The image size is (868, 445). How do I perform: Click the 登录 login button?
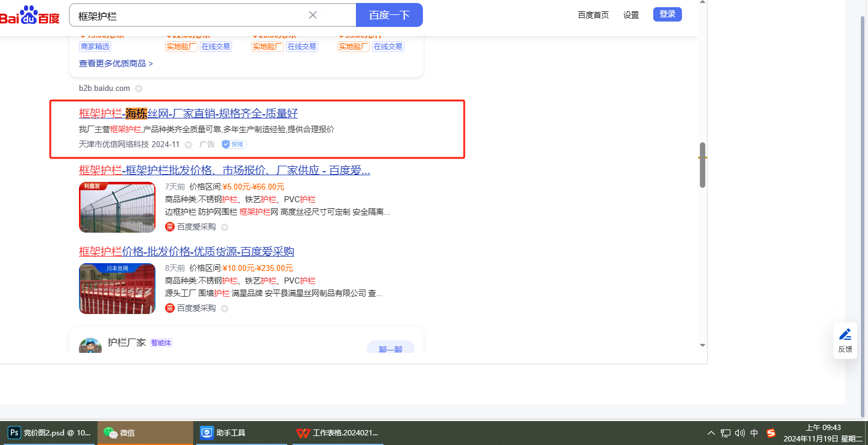pyautogui.click(x=667, y=14)
